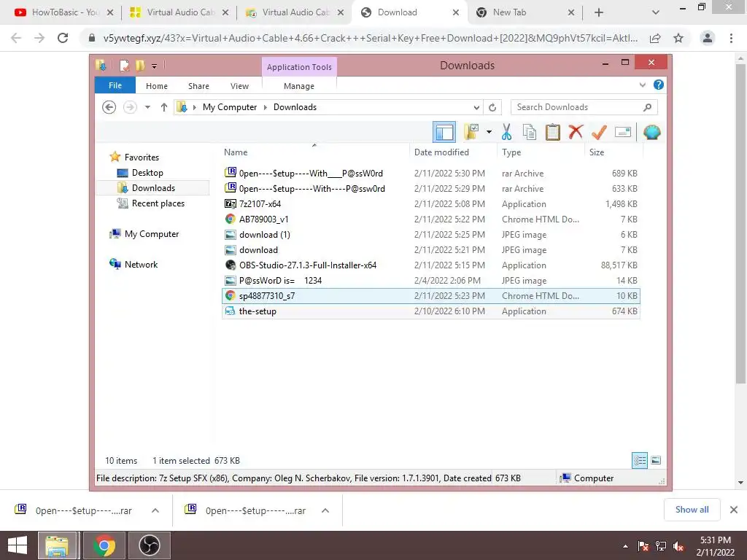Open OBS Studio from the taskbar
747x560 pixels.
click(x=149, y=545)
